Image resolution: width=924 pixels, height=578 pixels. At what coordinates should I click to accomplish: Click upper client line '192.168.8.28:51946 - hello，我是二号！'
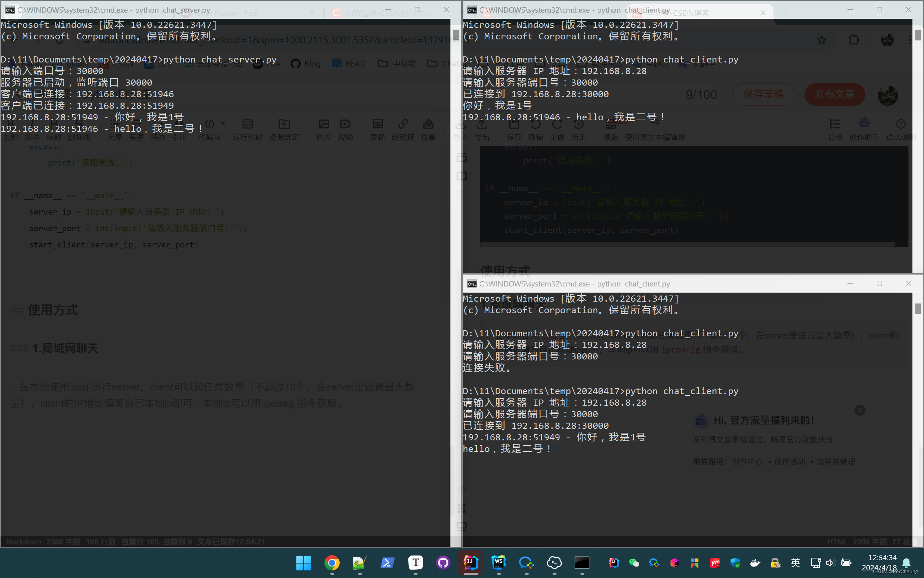click(x=565, y=117)
